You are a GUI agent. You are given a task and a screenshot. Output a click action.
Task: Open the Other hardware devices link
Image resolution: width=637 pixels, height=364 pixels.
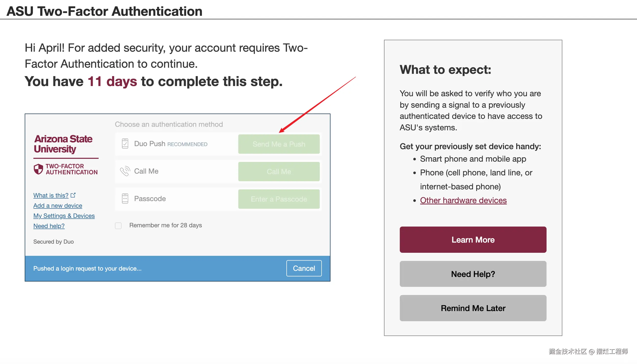[x=463, y=201]
